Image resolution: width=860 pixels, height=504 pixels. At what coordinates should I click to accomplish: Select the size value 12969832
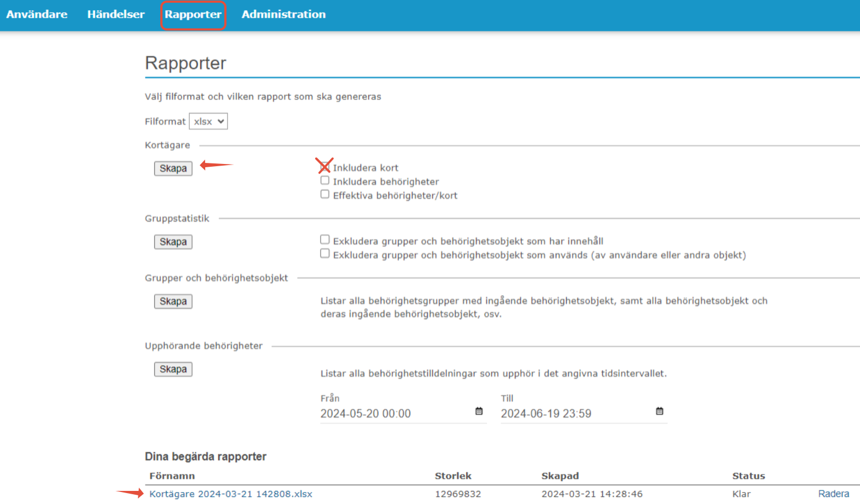point(458,494)
